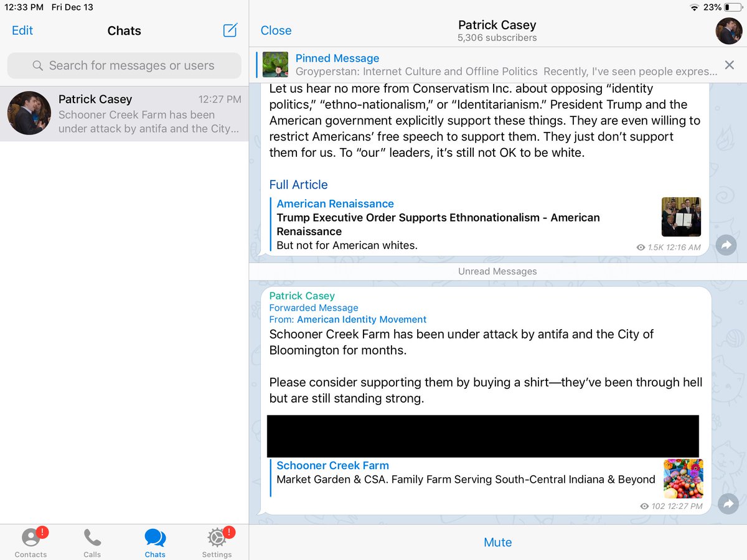
Task: Click the Patrick Casey channel title header
Action: coord(497,25)
